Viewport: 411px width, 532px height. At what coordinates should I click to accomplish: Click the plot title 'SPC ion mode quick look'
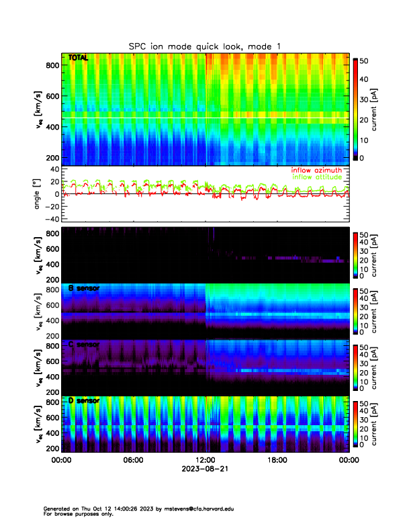click(x=205, y=46)
